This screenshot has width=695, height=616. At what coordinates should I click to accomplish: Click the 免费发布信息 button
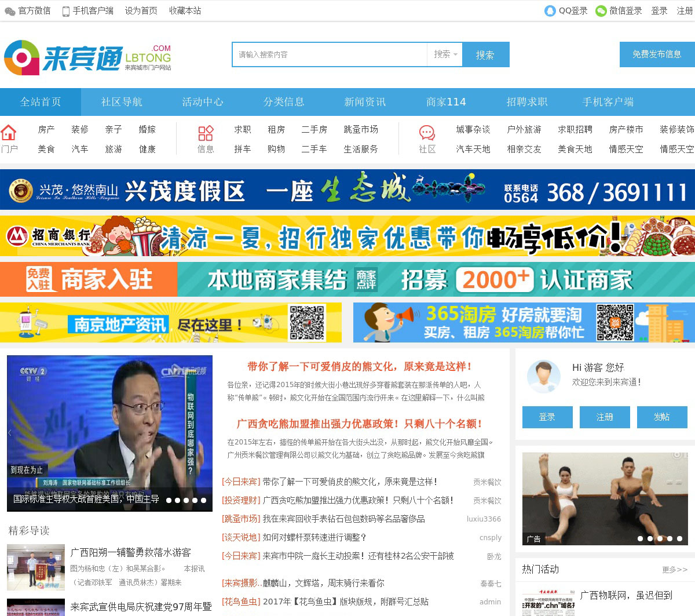coord(657,54)
